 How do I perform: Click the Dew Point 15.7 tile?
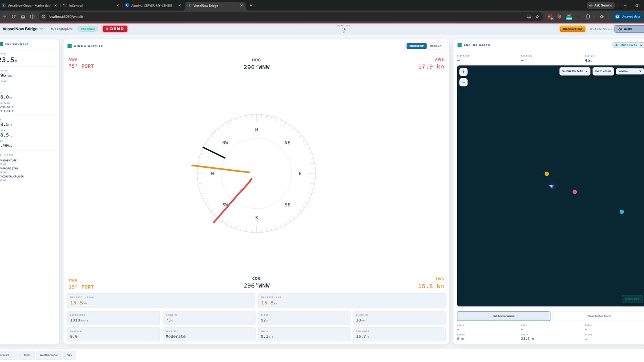coord(399,334)
